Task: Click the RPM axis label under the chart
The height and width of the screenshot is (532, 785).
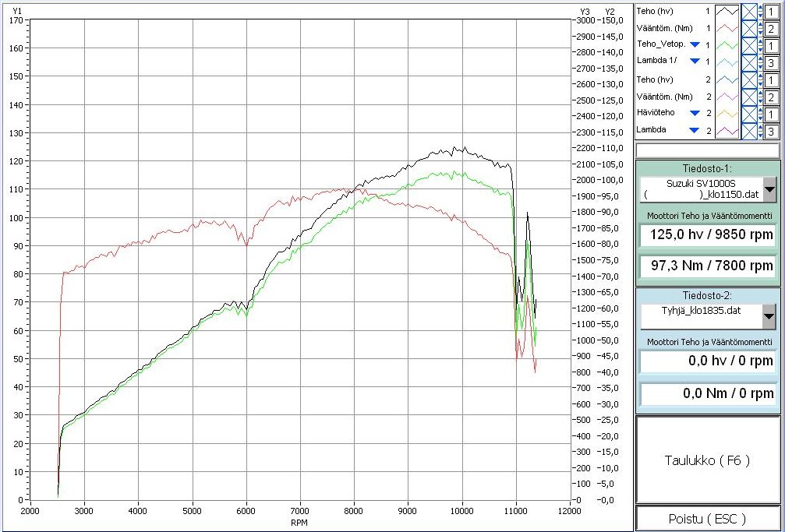Action: (299, 523)
